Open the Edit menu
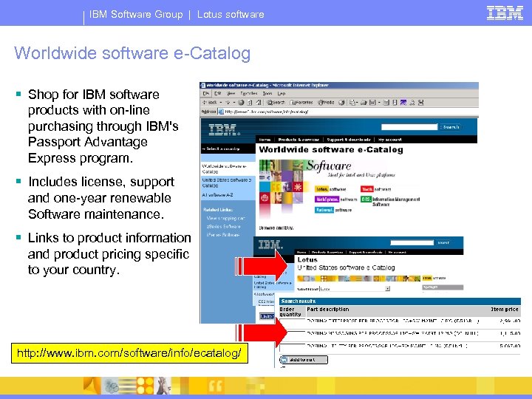532x399 pixels. click(x=217, y=93)
